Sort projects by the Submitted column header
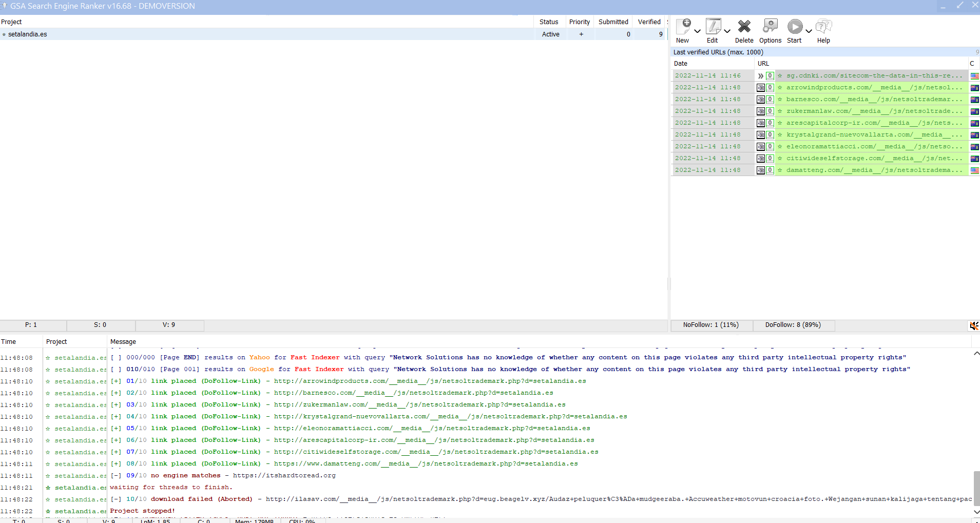Screen dimensions: 980x523 pos(613,22)
